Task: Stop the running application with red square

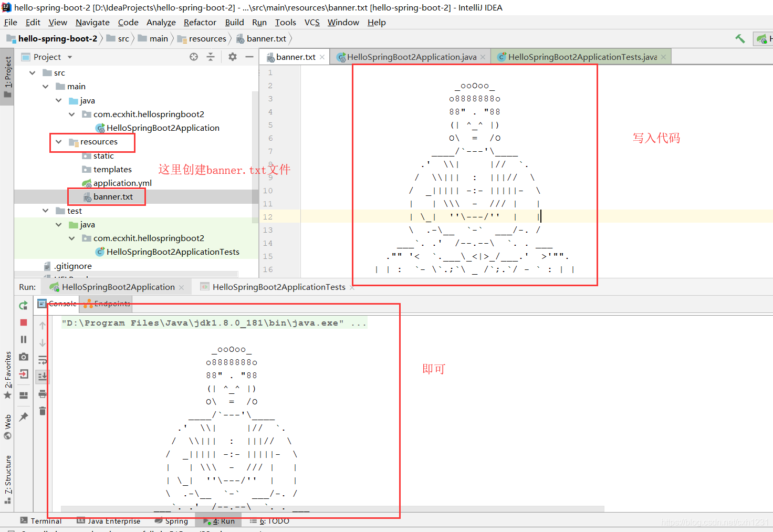Action: click(23, 322)
